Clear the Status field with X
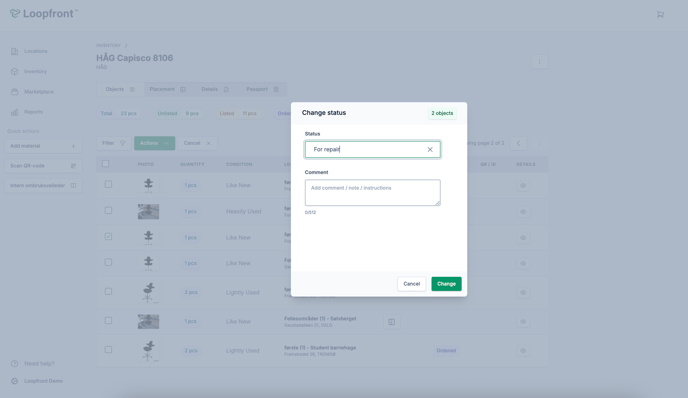The width and height of the screenshot is (688, 398). [x=430, y=149]
